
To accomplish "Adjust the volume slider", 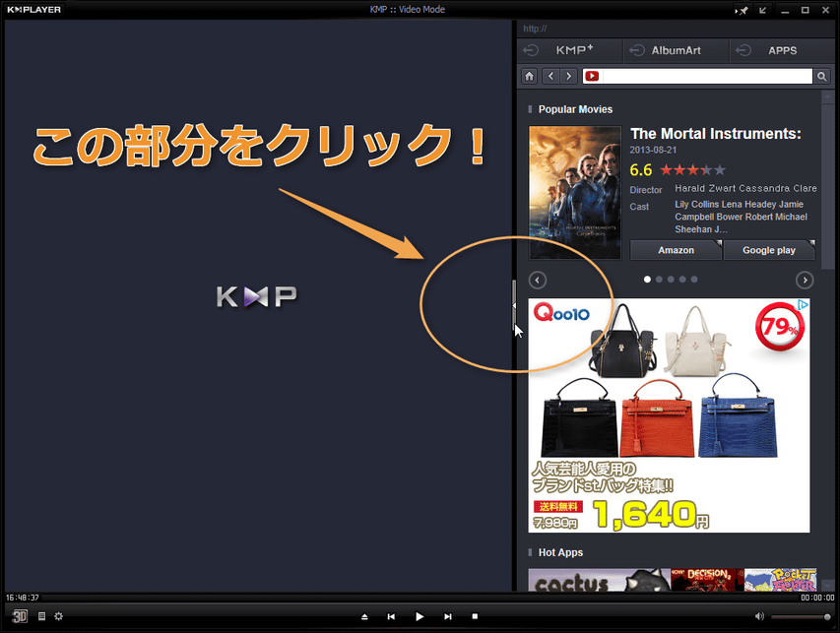I will coord(801,617).
